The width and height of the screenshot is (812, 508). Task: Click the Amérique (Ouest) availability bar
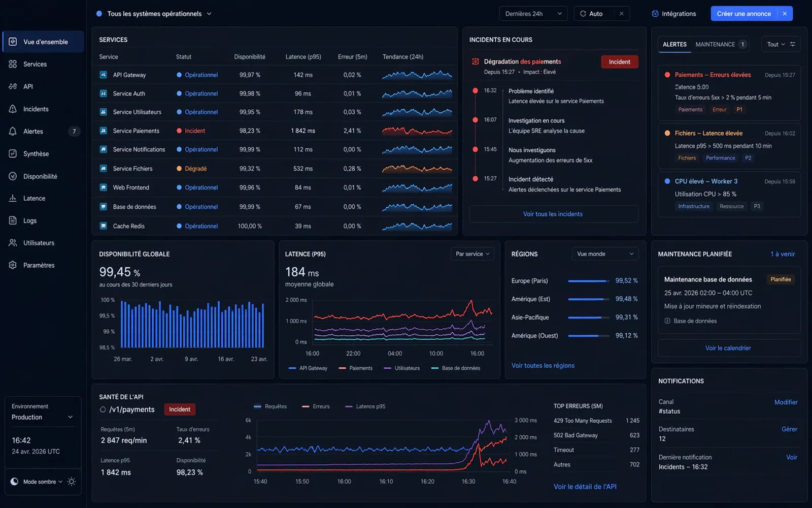tap(589, 336)
